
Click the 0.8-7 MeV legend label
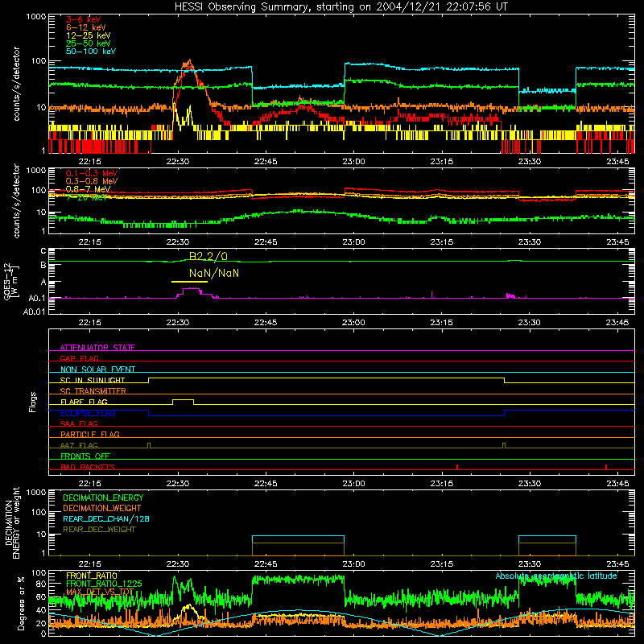coord(88,189)
